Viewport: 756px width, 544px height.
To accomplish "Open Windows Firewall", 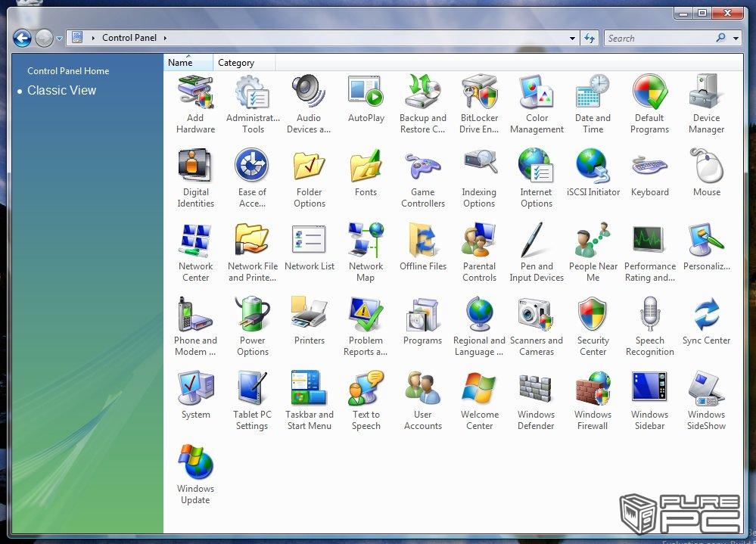I will 593,401.
